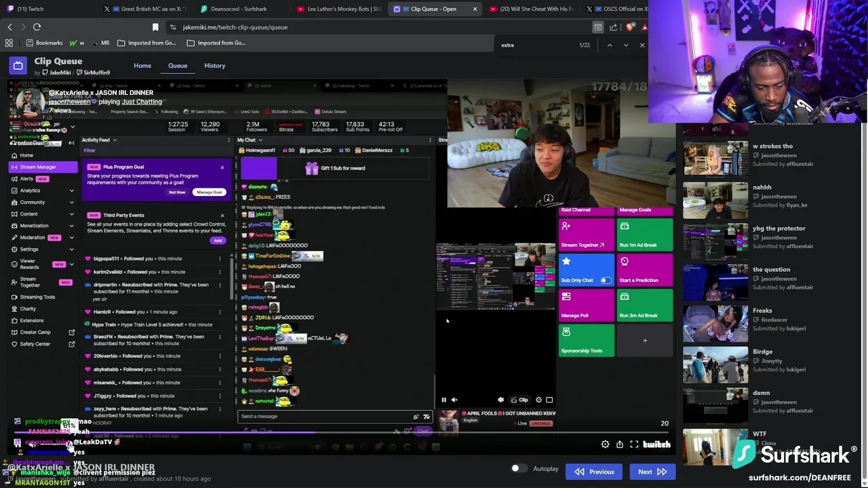Click the share icon in browser toolbar
Image resolution: width=868 pixels, height=488 pixels.
[x=613, y=27]
